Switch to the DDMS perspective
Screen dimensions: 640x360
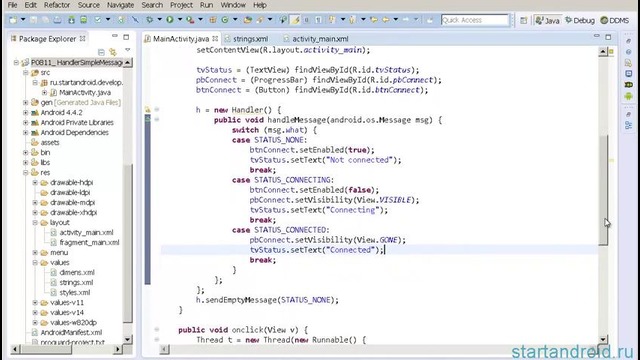(615, 20)
